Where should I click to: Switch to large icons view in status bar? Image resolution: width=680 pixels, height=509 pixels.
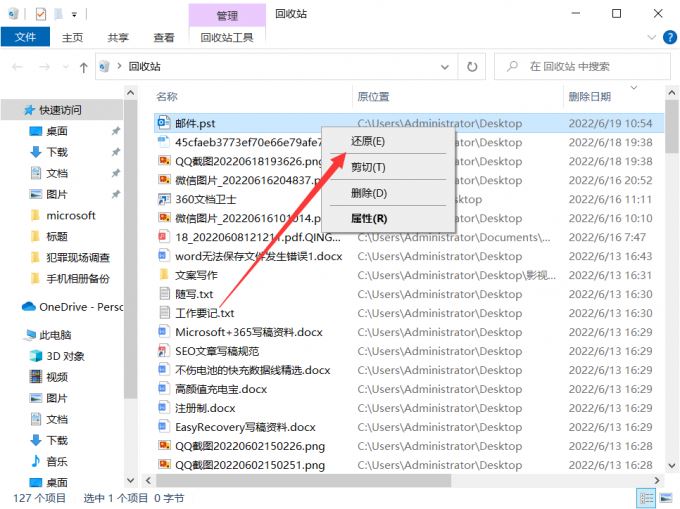pyautogui.click(x=666, y=498)
